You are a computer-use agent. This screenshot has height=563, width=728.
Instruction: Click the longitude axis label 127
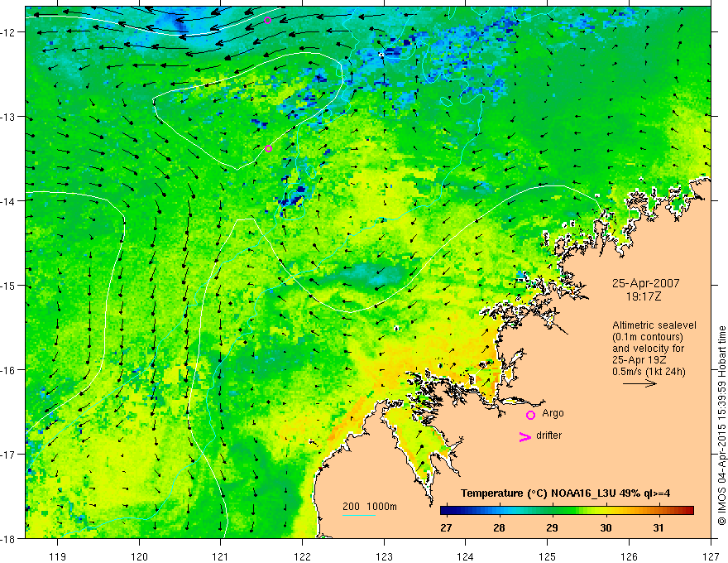[x=711, y=556]
